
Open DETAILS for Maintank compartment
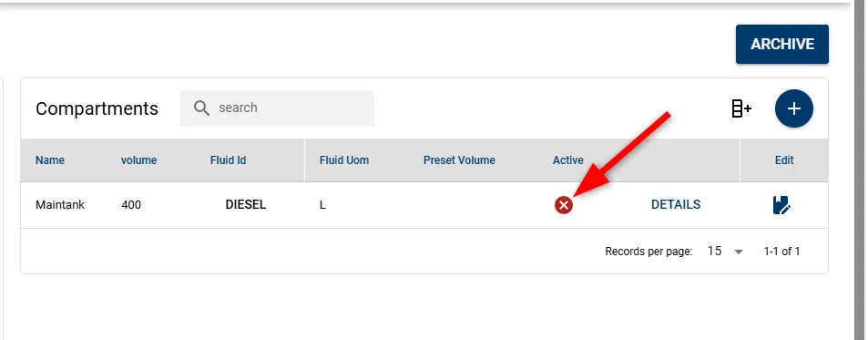click(675, 204)
